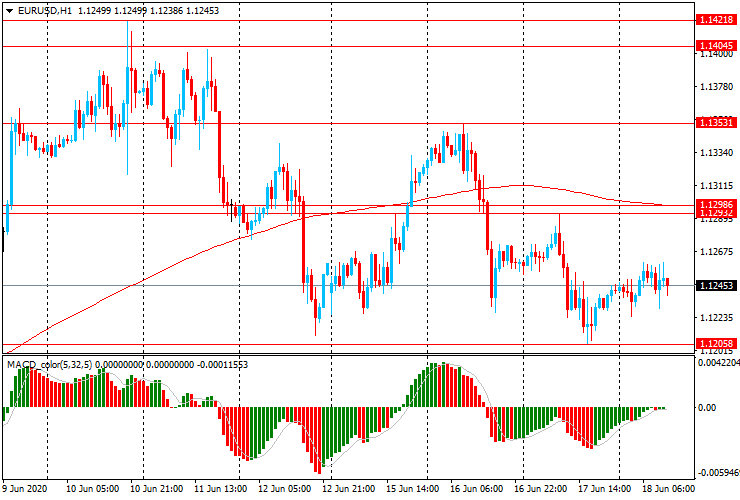This screenshot has width=740, height=500.
Task: Click the MACD 0.00 zero level label
Action: pyautogui.click(x=707, y=407)
